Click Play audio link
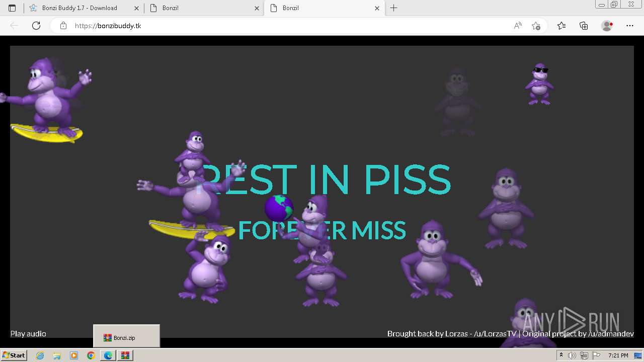The height and width of the screenshot is (362, 644). tap(28, 333)
